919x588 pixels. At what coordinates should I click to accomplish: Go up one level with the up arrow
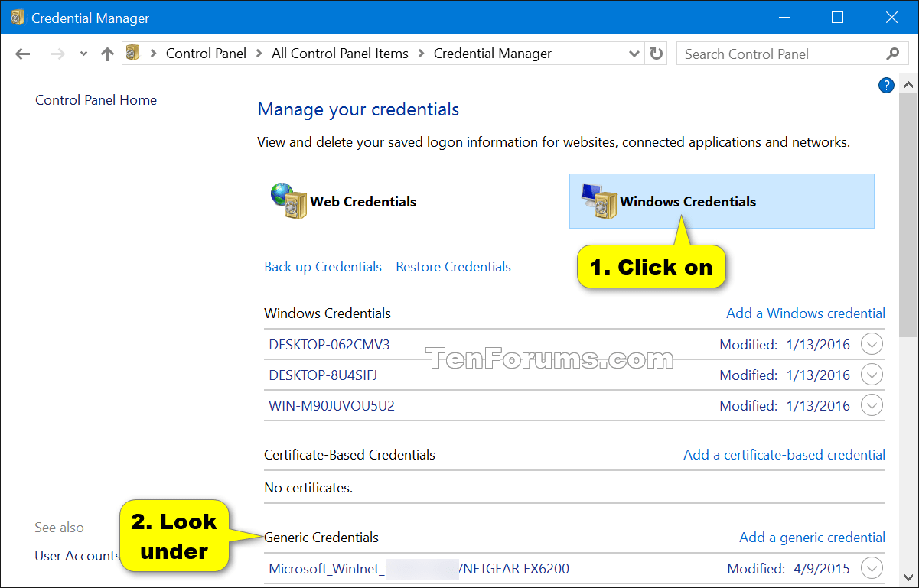tap(107, 54)
